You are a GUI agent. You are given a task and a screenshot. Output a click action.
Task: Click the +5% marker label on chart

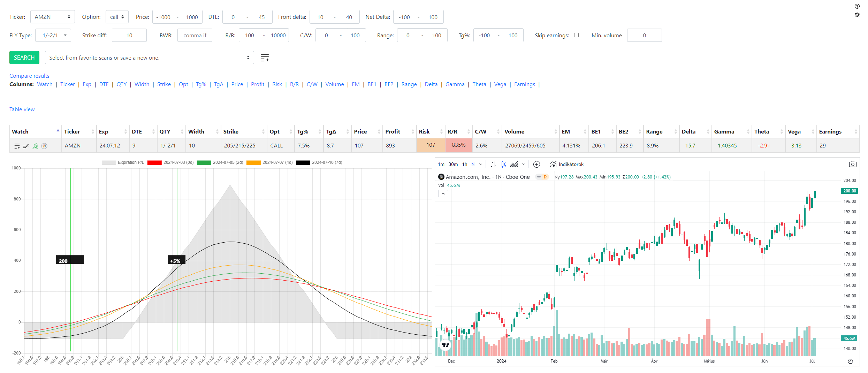point(177,260)
